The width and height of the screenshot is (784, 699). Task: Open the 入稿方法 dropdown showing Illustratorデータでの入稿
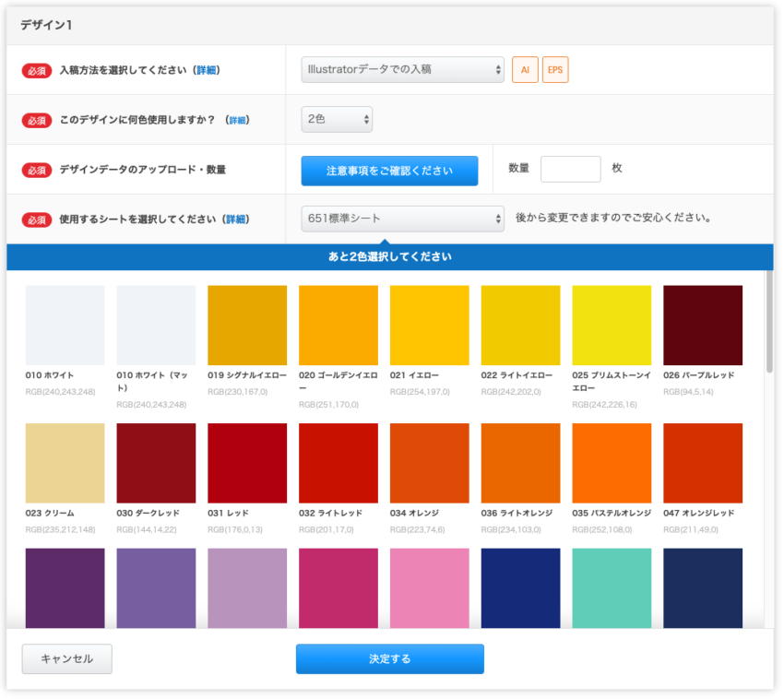pyautogui.click(x=401, y=69)
